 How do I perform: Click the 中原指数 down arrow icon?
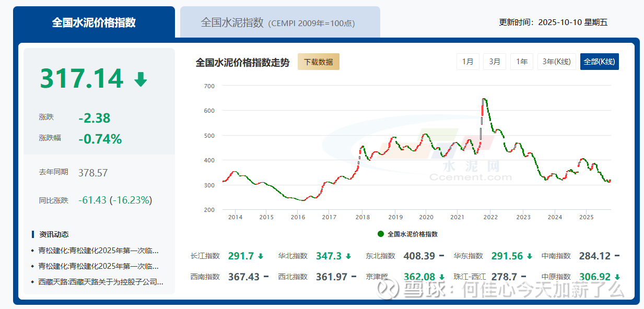(617, 277)
